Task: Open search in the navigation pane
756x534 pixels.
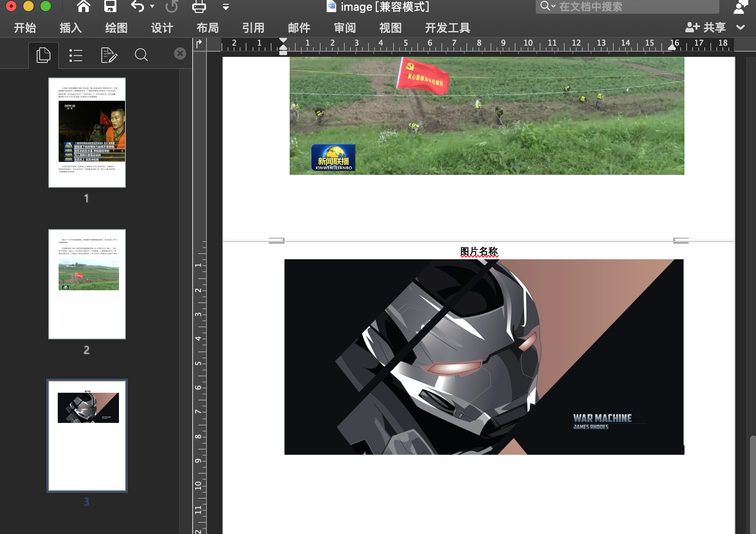Action: pyautogui.click(x=141, y=55)
